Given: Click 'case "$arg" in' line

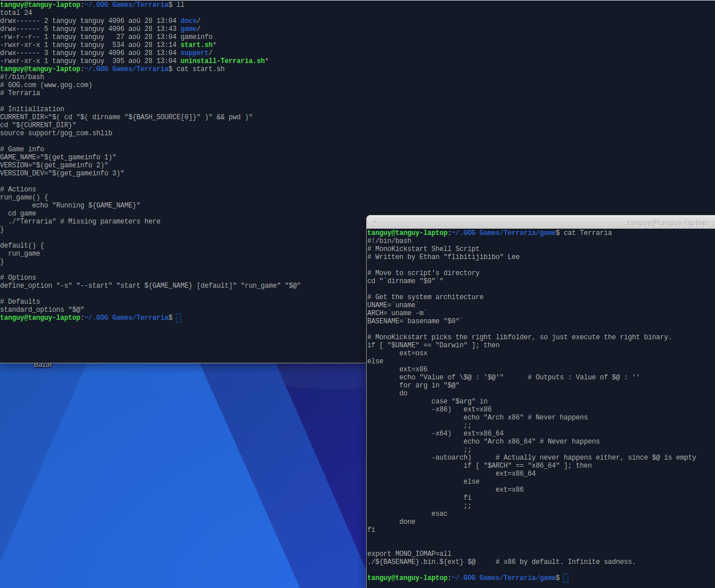Looking at the screenshot, I should tap(459, 401).
